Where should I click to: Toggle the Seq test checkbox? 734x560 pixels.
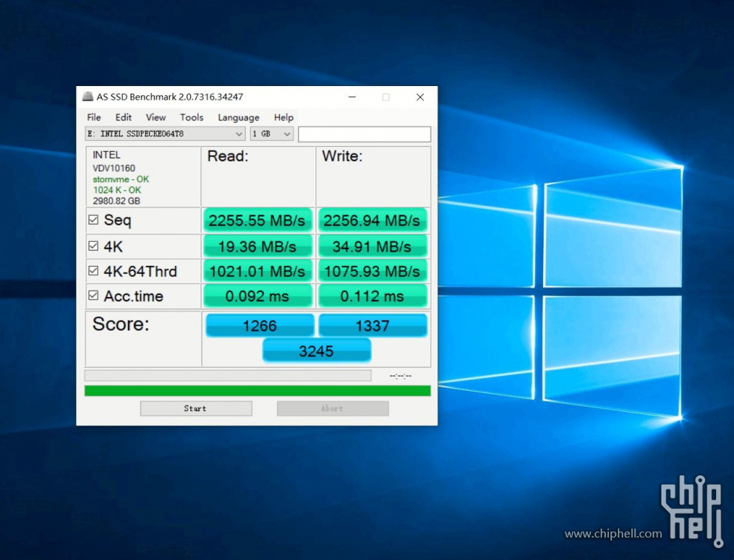coord(93,219)
